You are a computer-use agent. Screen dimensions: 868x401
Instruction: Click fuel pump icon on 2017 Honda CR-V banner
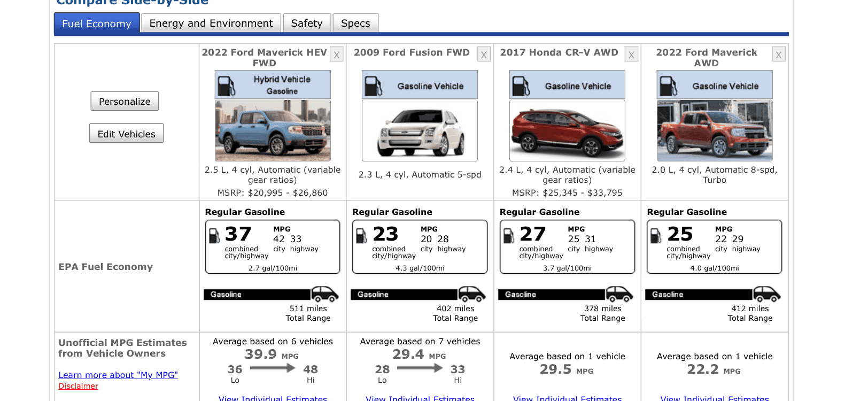point(521,86)
